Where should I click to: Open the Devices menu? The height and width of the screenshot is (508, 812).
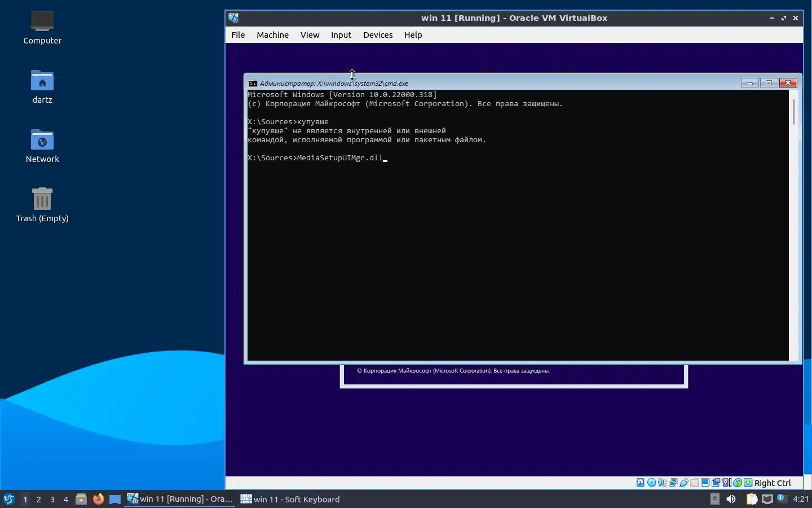coord(378,35)
